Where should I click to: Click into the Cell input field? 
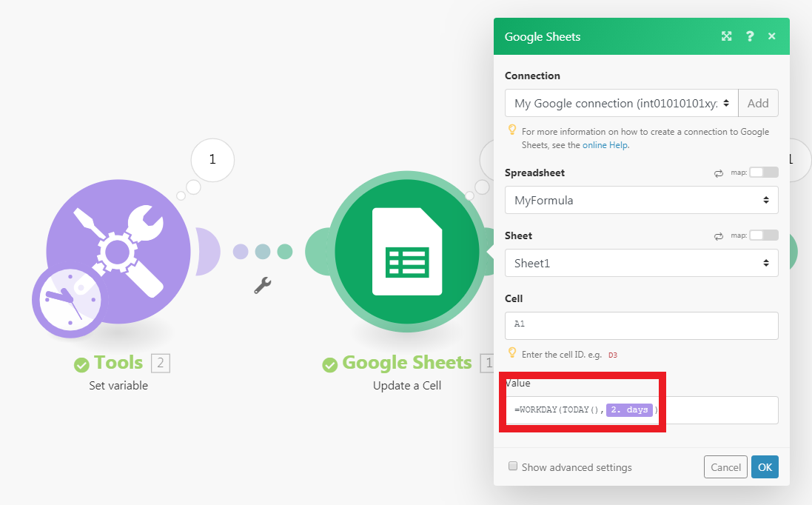(x=641, y=326)
